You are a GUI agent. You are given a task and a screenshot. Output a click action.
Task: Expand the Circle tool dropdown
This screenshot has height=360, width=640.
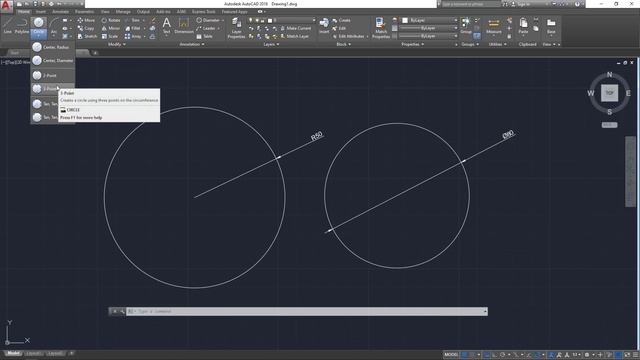coord(39,33)
